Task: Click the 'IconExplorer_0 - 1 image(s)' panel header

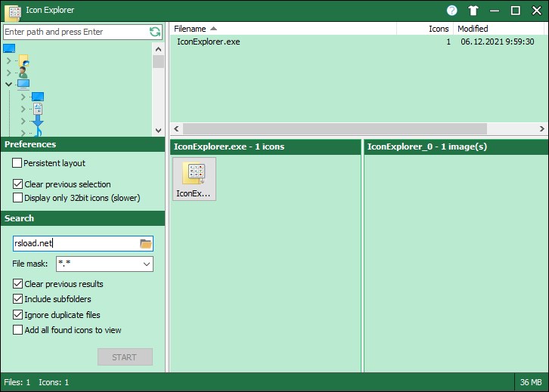Action: [x=456, y=147]
